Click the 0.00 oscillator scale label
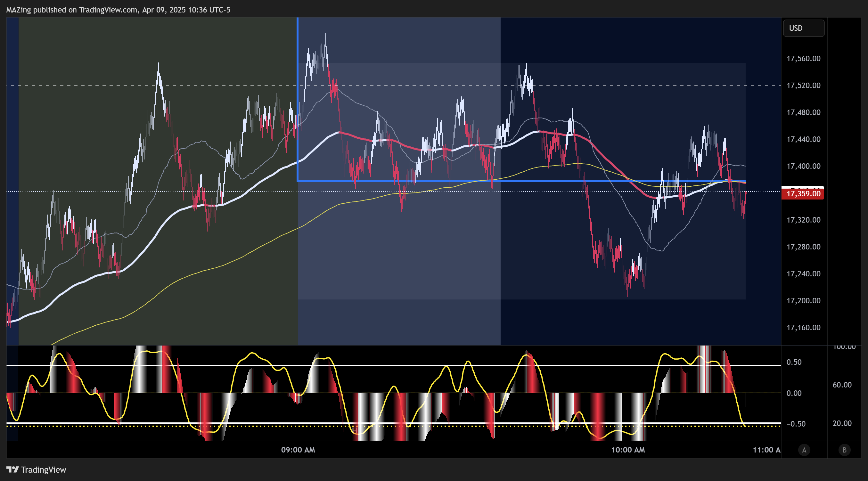This screenshot has height=481, width=868. (x=794, y=394)
